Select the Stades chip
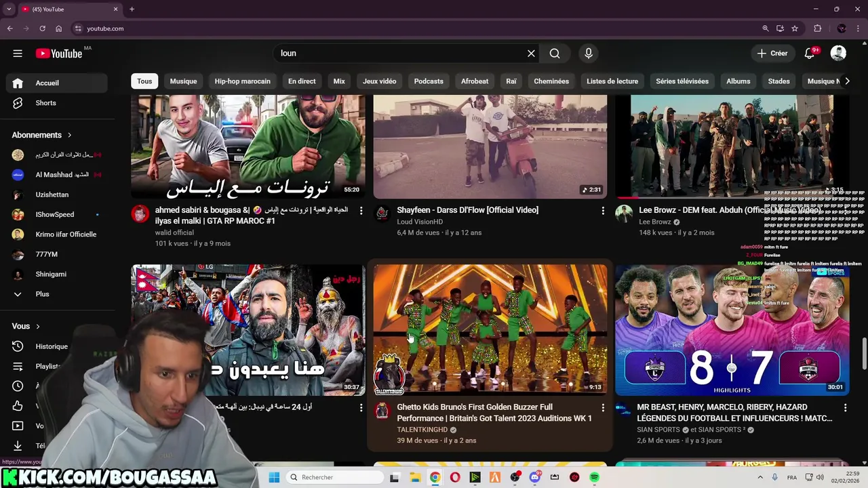The height and width of the screenshot is (488, 868). click(x=778, y=81)
